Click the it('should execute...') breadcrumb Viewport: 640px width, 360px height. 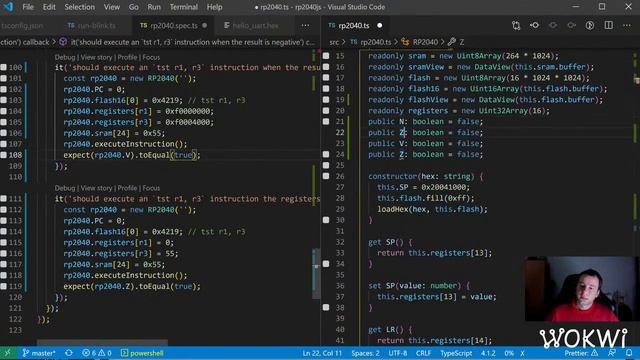tap(187, 42)
